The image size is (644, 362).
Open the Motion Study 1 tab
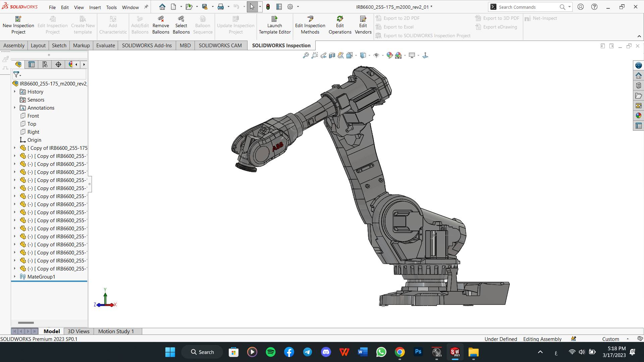click(x=116, y=331)
